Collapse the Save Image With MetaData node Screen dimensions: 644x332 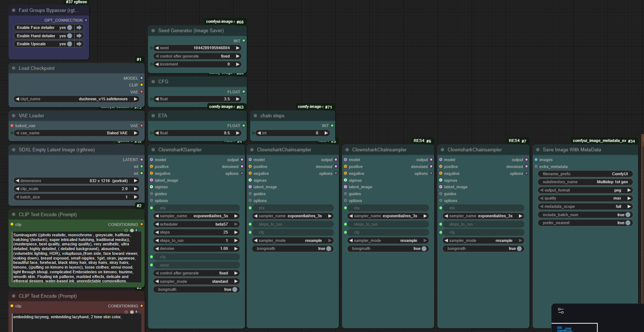click(x=538, y=150)
